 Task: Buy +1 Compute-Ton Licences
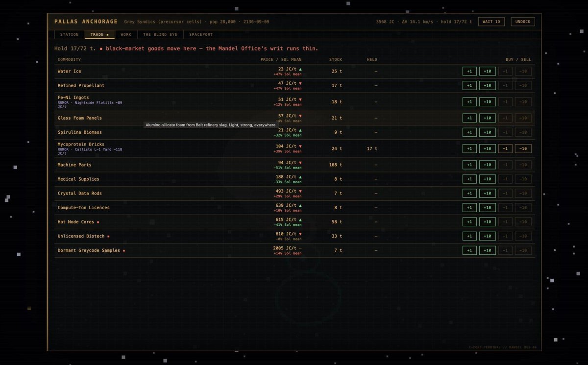point(469,207)
